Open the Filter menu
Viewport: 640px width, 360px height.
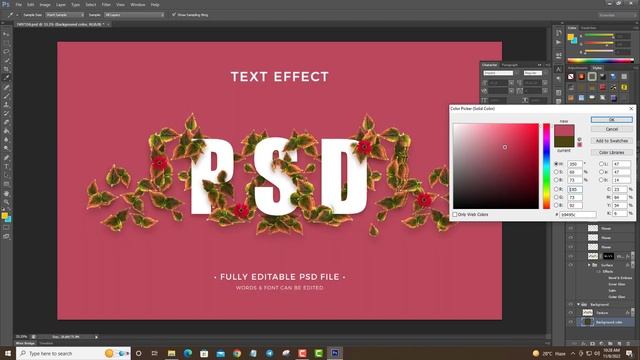(x=106, y=4)
